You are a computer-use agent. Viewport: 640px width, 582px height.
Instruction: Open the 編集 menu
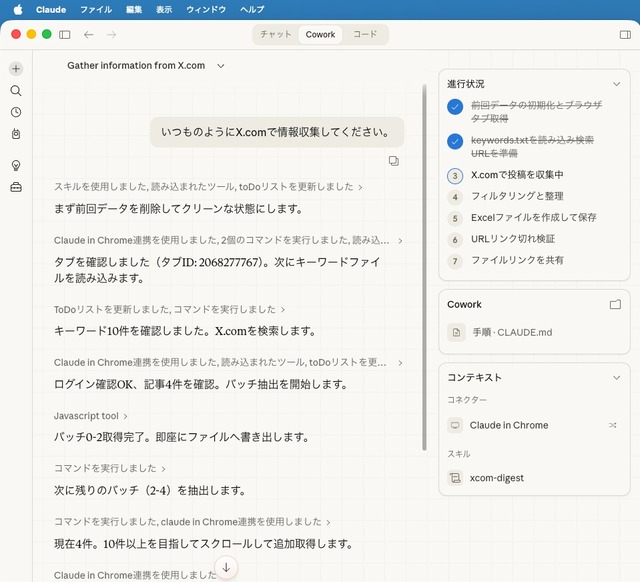[x=134, y=9]
